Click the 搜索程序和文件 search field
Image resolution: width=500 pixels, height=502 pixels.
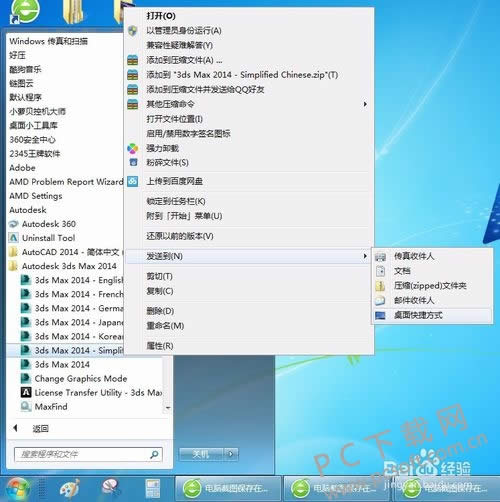tap(88, 454)
